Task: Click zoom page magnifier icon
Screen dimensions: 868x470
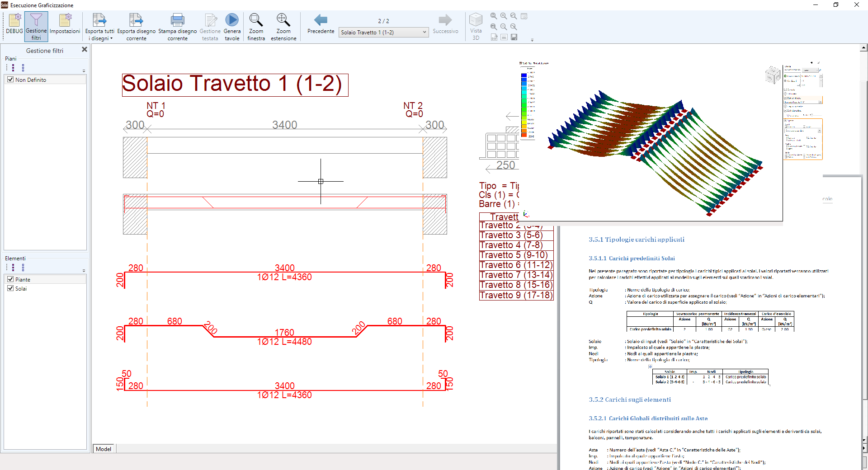Action: pyautogui.click(x=494, y=16)
